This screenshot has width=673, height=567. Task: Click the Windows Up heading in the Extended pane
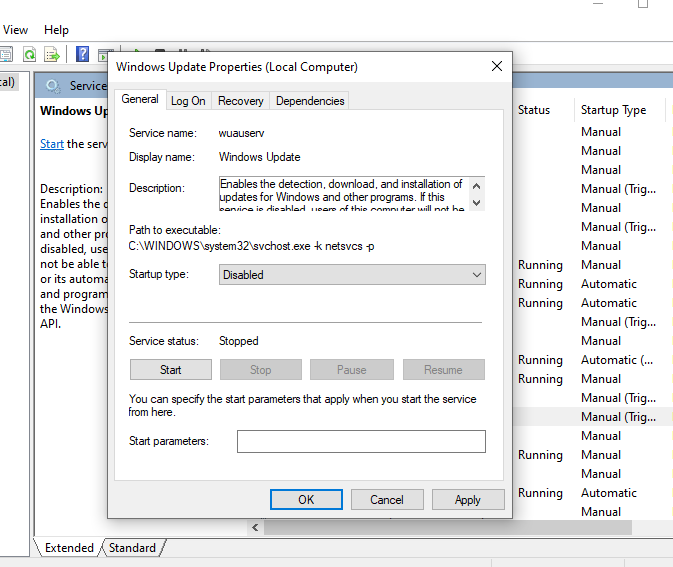pos(73,111)
